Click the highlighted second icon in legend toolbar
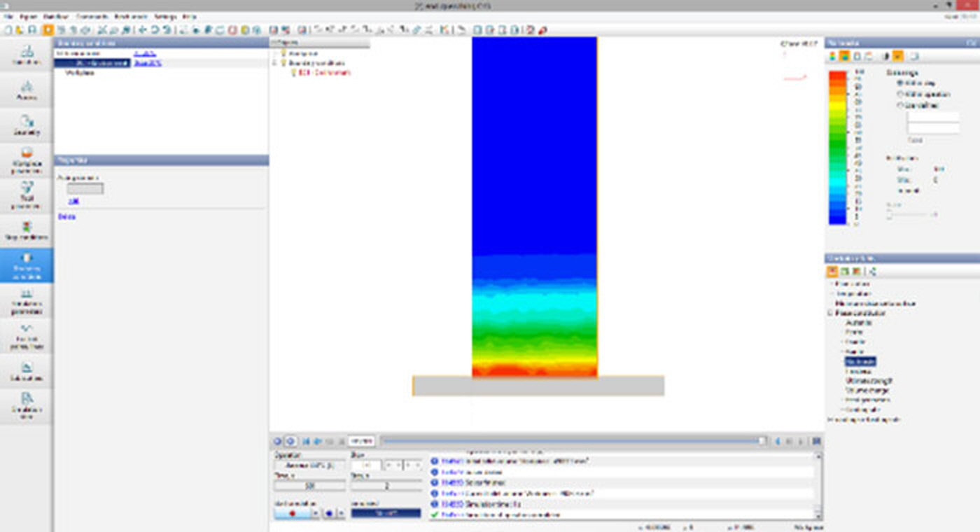The image size is (980, 532). [845, 57]
